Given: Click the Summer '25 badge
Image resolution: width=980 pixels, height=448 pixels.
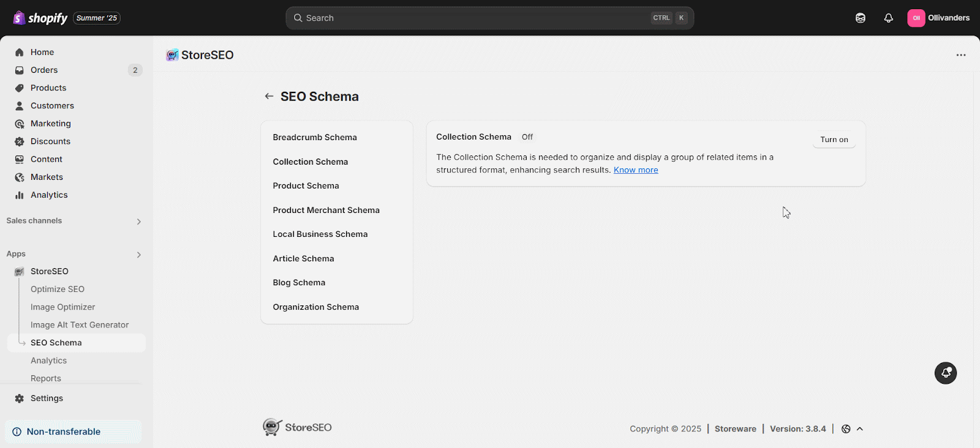Looking at the screenshot, I should tap(97, 18).
